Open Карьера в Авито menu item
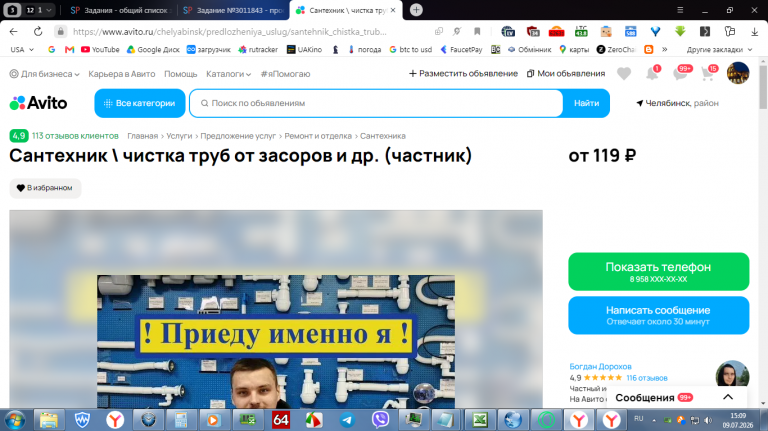The height and width of the screenshot is (431, 768). (x=121, y=74)
